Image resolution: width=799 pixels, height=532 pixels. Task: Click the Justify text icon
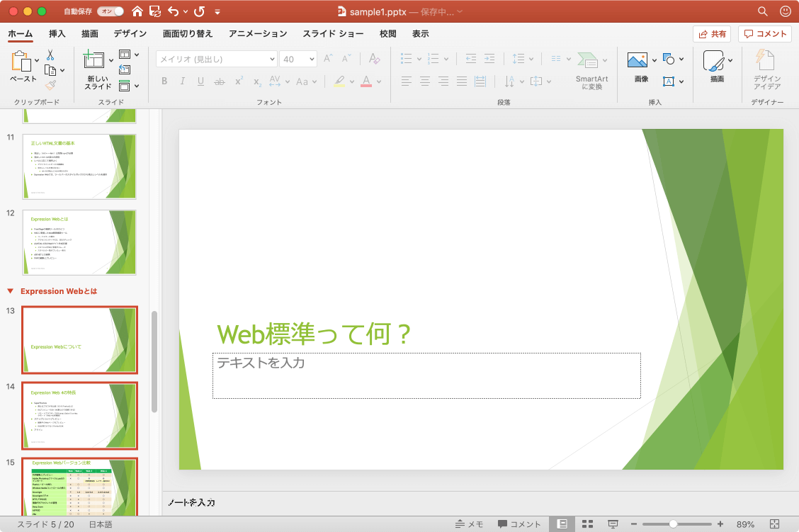click(462, 81)
